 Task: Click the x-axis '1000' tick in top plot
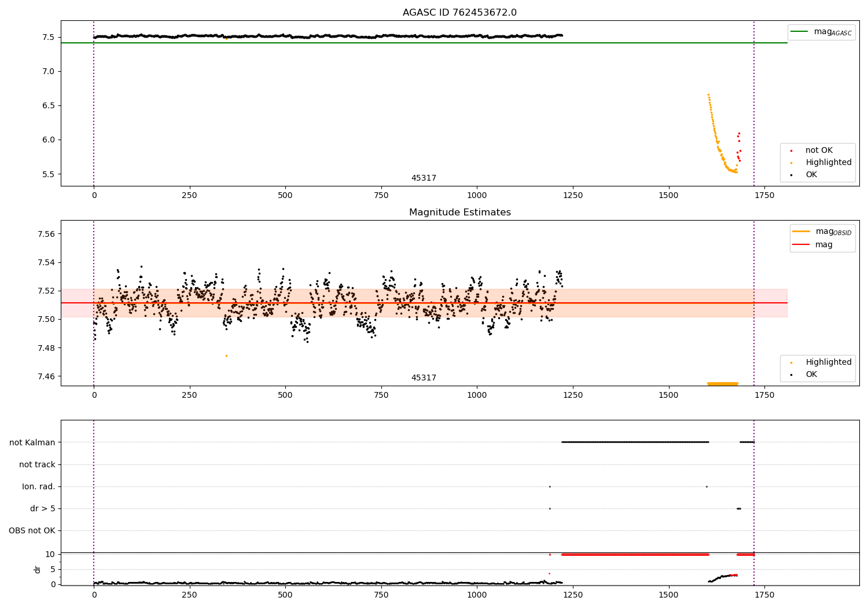coord(477,196)
